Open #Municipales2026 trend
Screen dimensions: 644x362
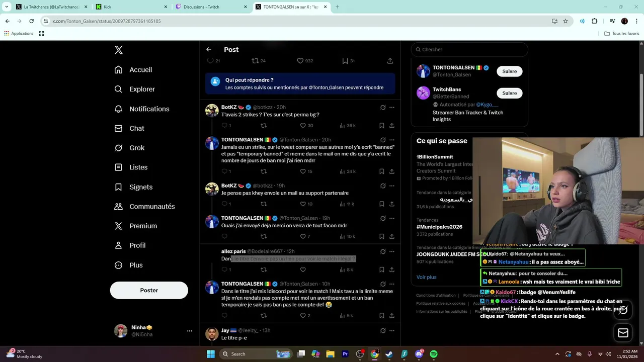click(439, 227)
